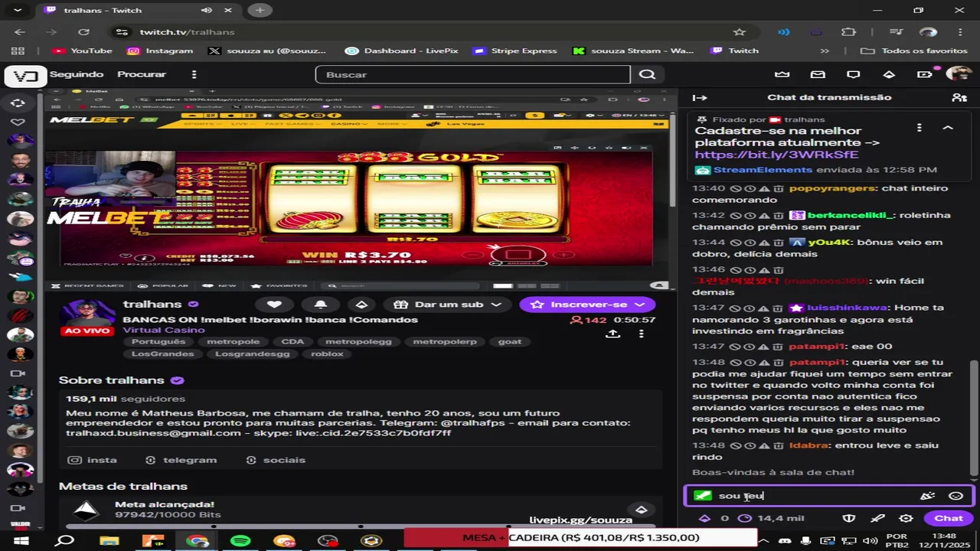Screen dimensions: 980x551
Task: Open the Virtual Casino category link
Action: [x=164, y=331]
